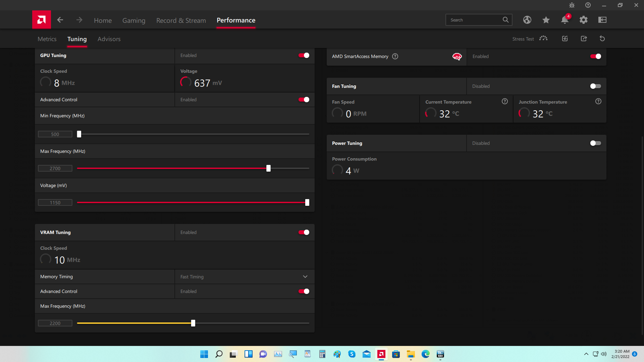The image size is (644, 362).
Task: Click the Min Frequency value box 500
Action: [55, 134]
